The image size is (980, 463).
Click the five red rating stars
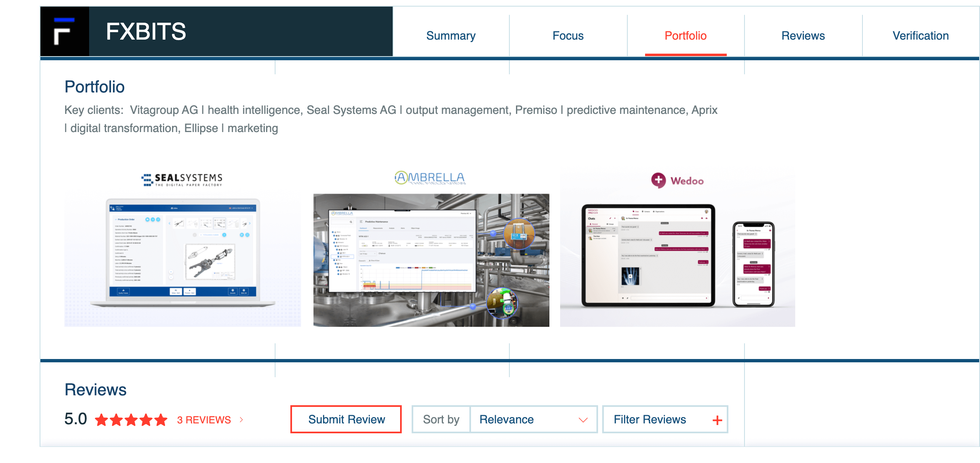[x=131, y=420]
